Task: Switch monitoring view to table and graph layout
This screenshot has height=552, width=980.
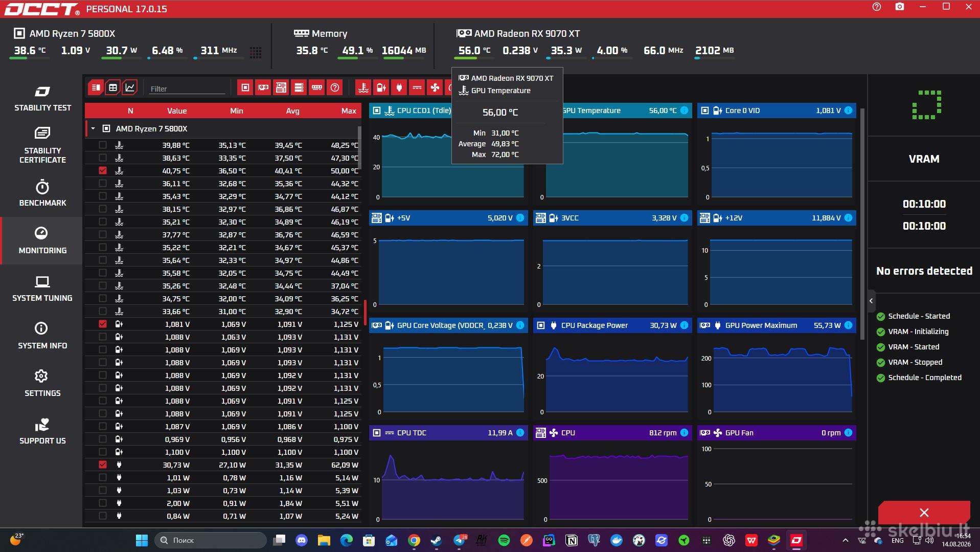Action: pyautogui.click(x=96, y=87)
